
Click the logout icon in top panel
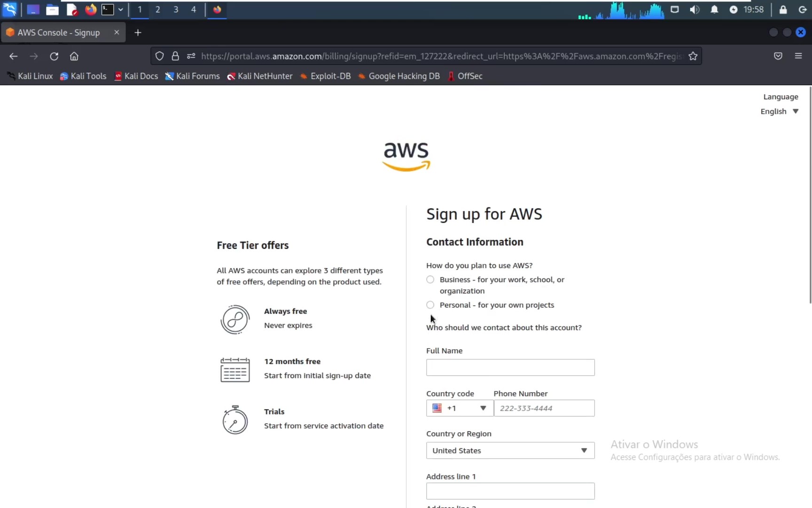(x=803, y=9)
